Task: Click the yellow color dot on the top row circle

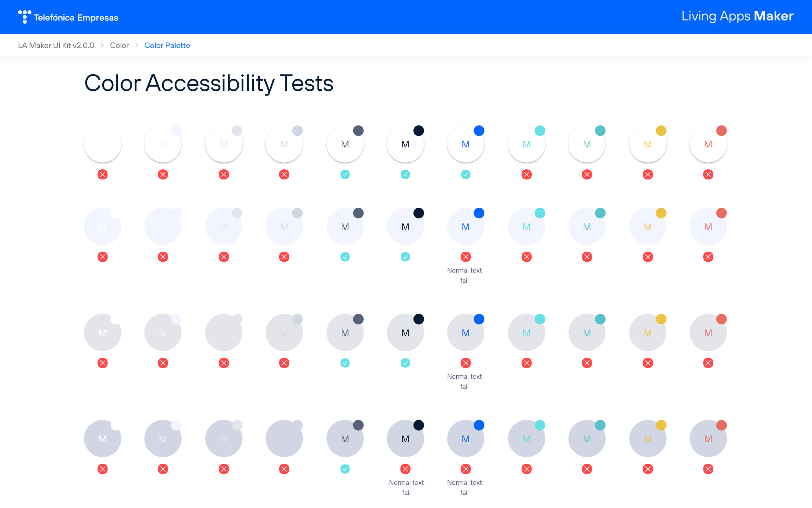Action: pos(661,131)
